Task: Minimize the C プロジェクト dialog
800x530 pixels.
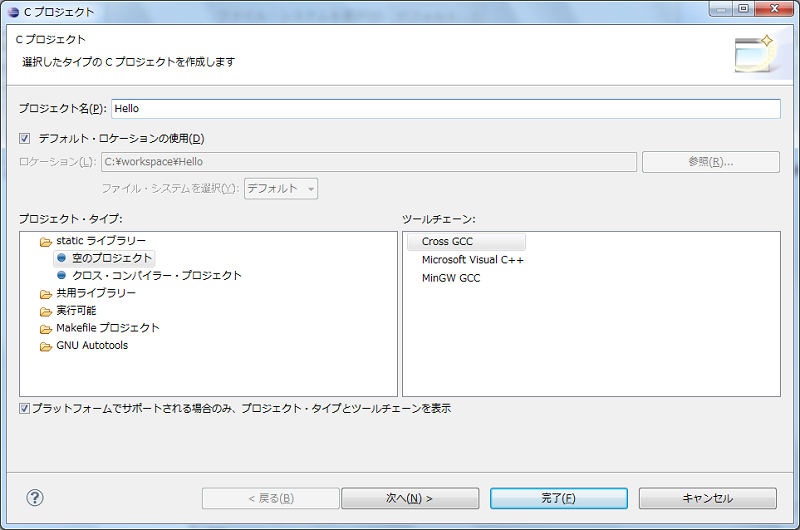Action: pyautogui.click(x=721, y=9)
